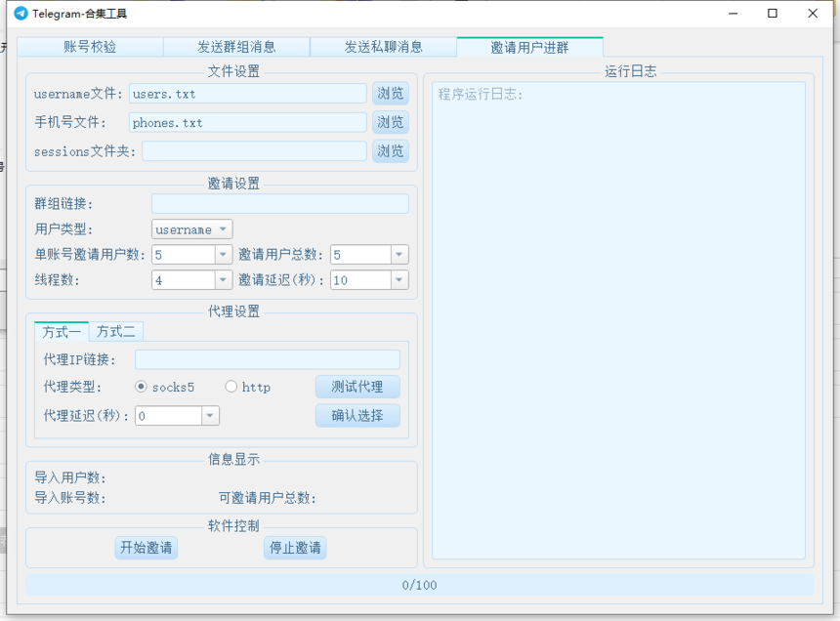
Task: Click the 测试代理 button
Action: click(357, 387)
